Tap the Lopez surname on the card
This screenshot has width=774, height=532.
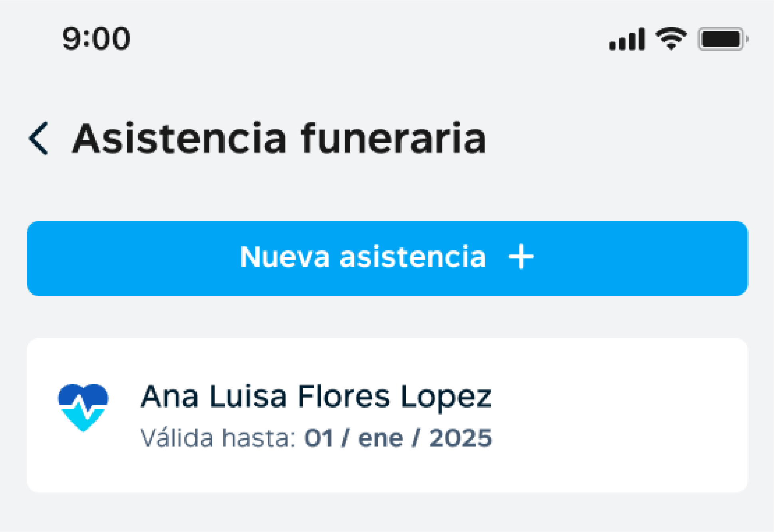(x=446, y=397)
